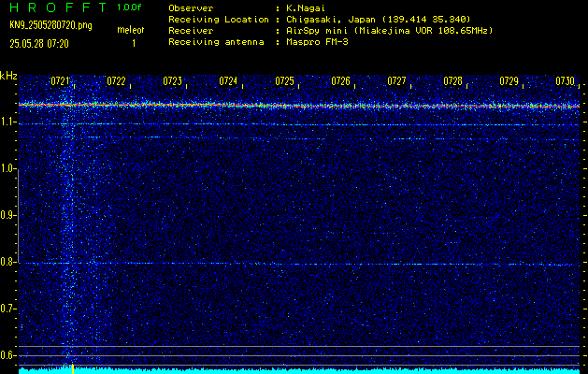Click the 0728 time marker
Screen dimensions: 588x374
(x=453, y=81)
